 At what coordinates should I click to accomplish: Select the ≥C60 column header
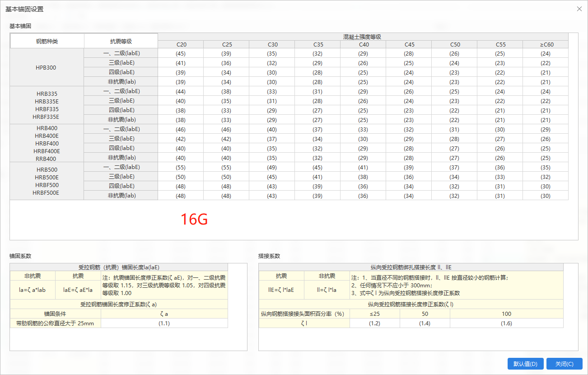[546, 44]
